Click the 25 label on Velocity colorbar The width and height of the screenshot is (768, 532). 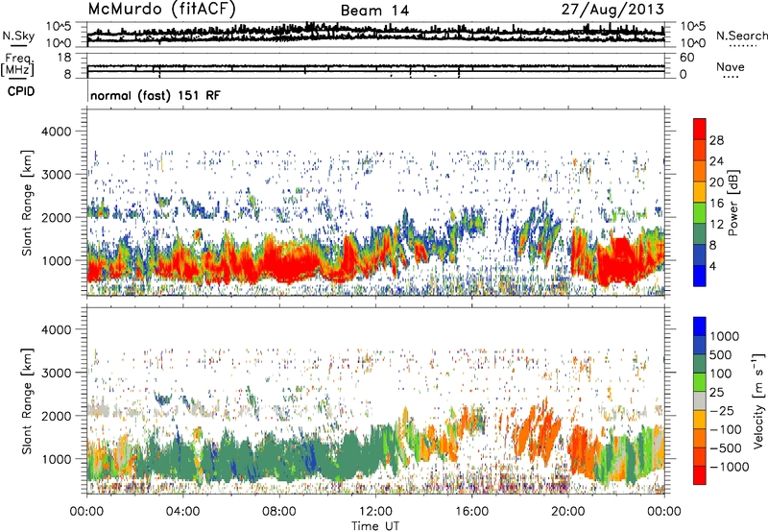[x=716, y=393]
